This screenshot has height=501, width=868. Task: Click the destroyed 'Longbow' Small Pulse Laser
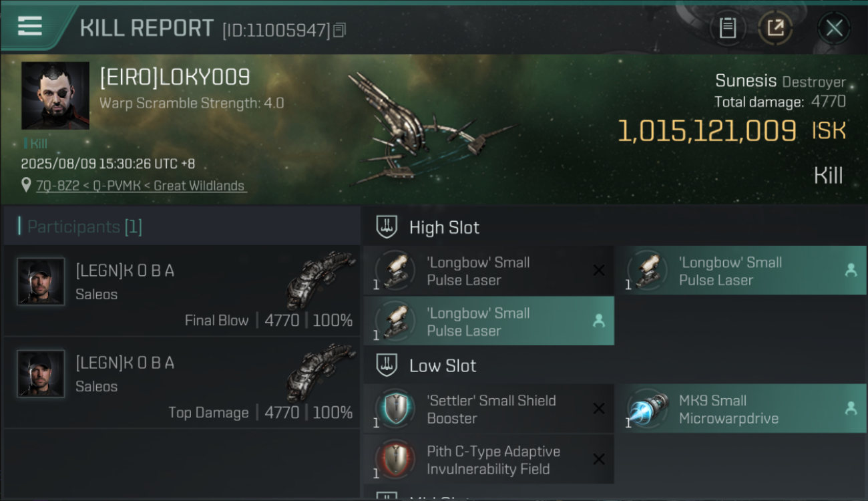pyautogui.click(x=489, y=271)
